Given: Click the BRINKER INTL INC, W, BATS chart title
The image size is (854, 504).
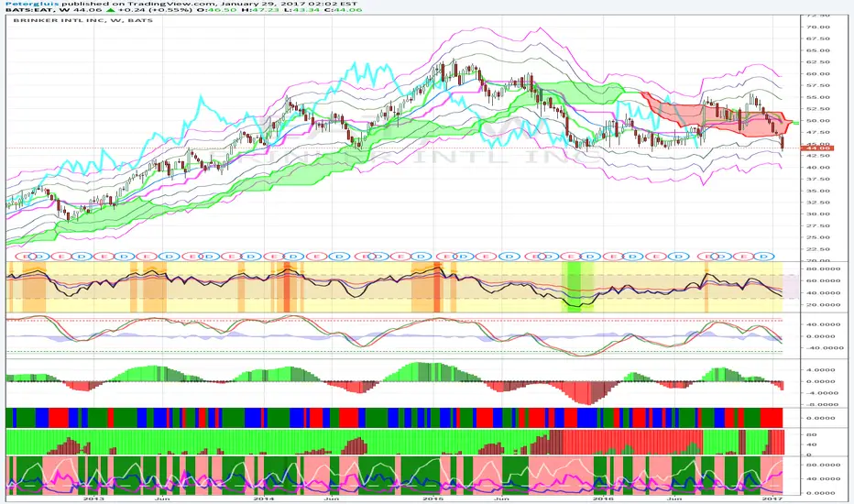Looking at the screenshot, I should click(82, 20).
